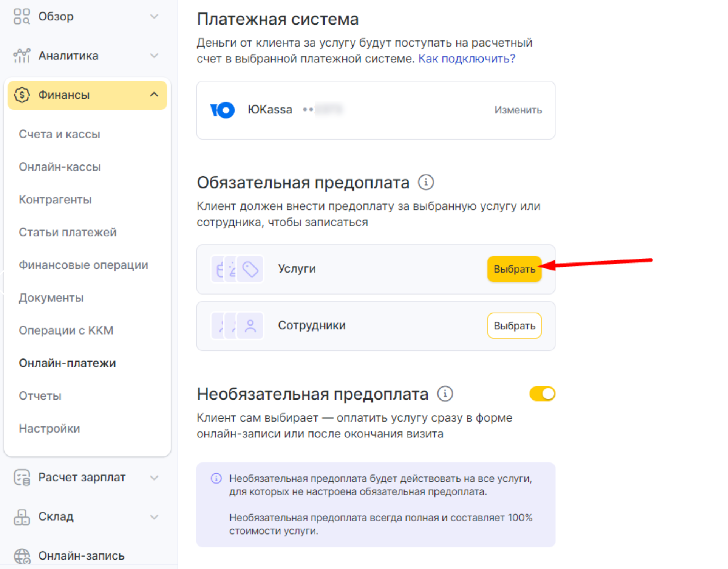Click the Как подключить? link
The height and width of the screenshot is (569, 728).
pos(467,59)
